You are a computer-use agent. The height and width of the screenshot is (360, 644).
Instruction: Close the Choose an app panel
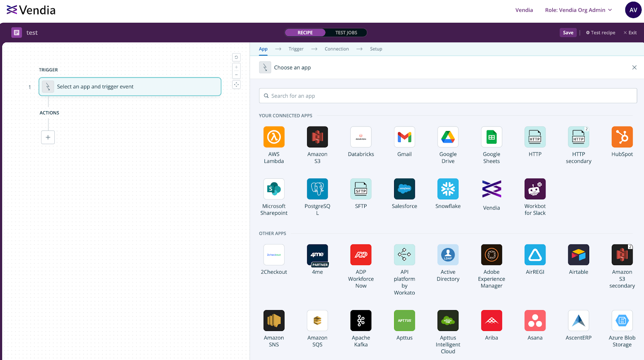click(634, 67)
